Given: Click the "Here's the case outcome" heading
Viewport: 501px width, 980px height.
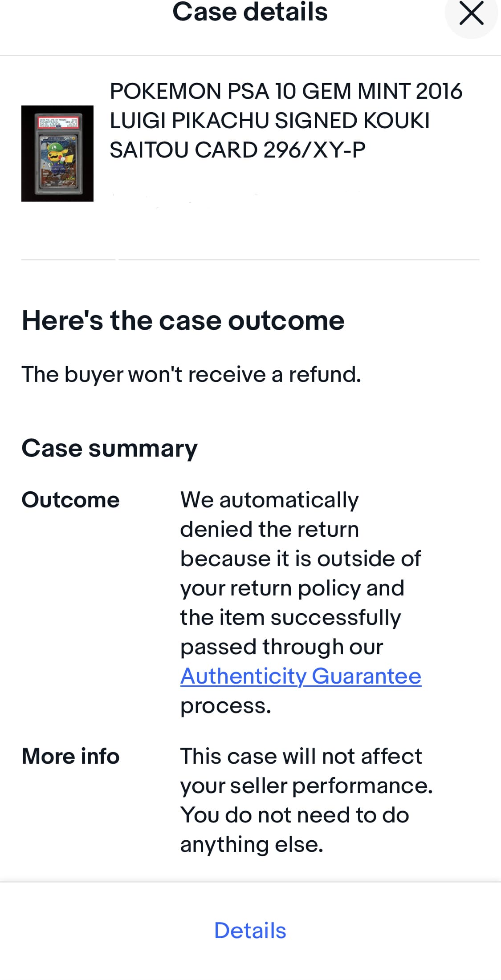Looking at the screenshot, I should [183, 320].
